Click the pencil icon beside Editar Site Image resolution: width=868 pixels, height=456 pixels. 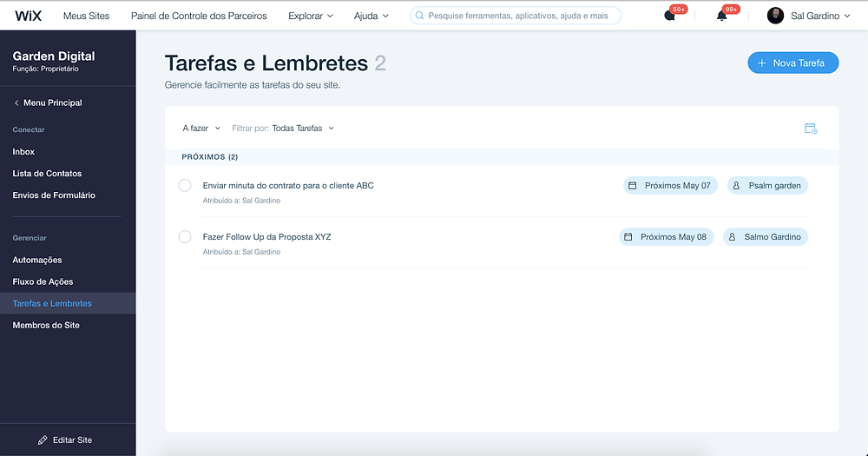[43, 440]
